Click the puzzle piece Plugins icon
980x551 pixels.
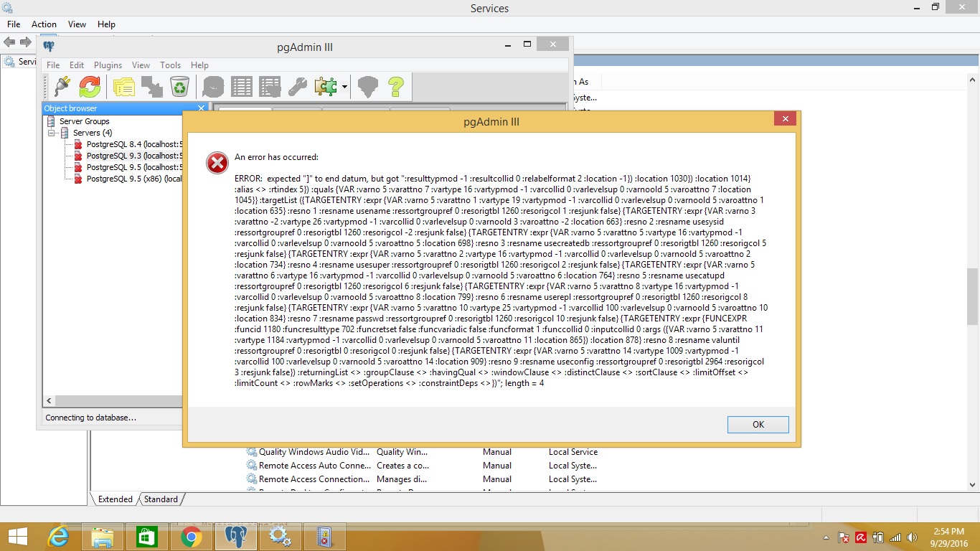pos(326,87)
